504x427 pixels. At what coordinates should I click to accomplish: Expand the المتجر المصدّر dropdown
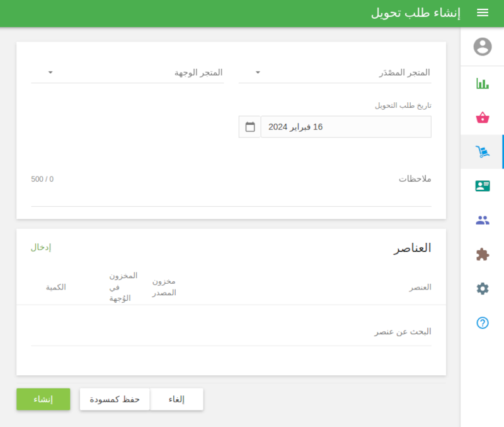pyautogui.click(x=258, y=72)
